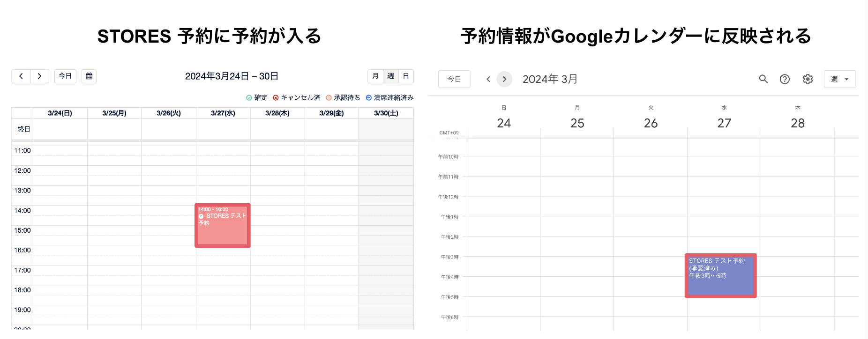
Task: Click the 3/27(水) column header
Action: (x=223, y=113)
